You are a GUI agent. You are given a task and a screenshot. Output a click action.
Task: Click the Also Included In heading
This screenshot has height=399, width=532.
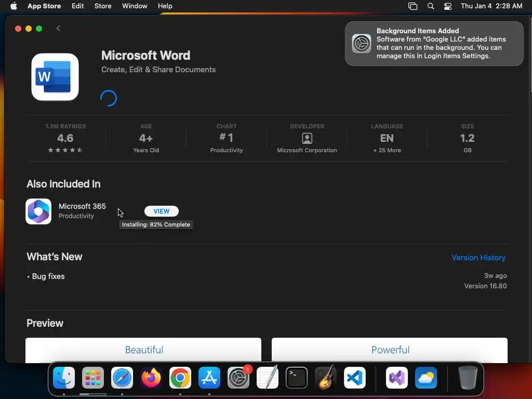63,184
